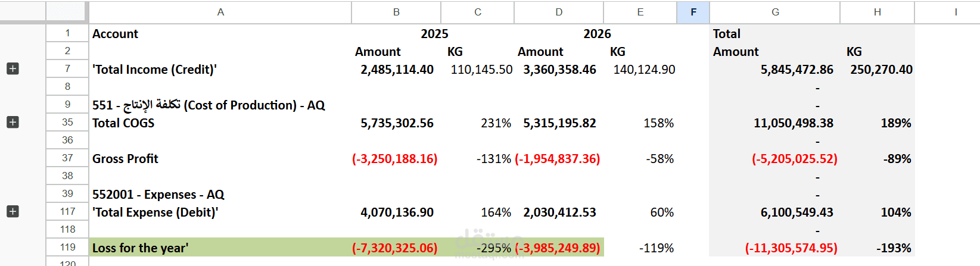Select column G header
980x266 pixels.
[775, 12]
